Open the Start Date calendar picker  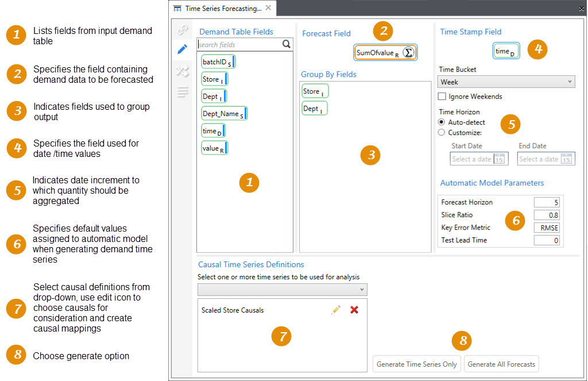click(x=499, y=159)
